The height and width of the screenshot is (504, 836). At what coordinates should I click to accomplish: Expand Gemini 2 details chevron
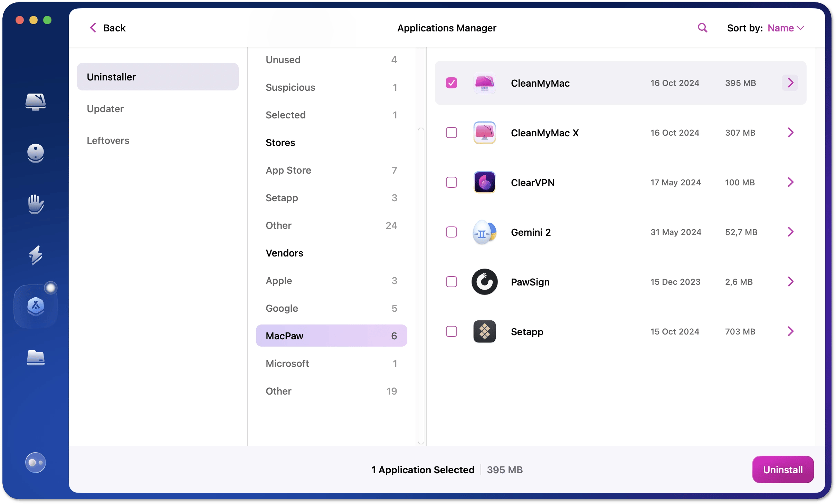[790, 232]
